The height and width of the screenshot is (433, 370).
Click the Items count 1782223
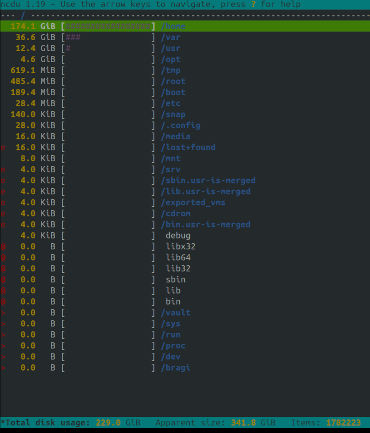click(343, 423)
